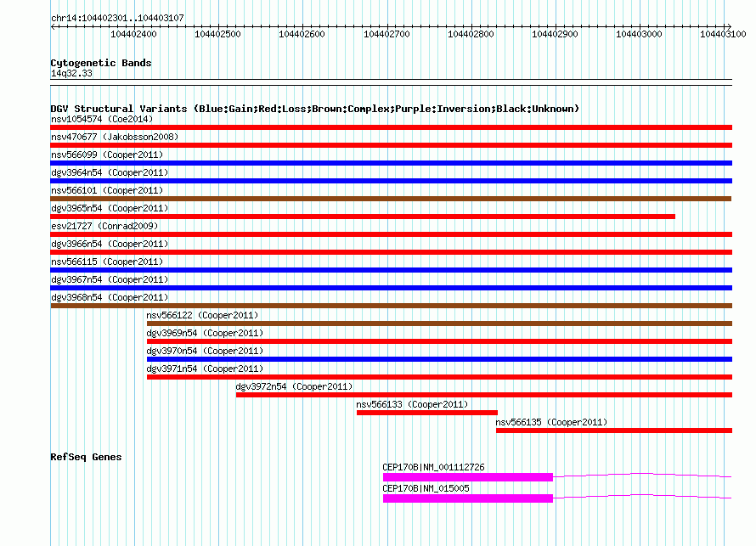
Task: Select the short red bar under nsv566133
Action: (x=426, y=413)
